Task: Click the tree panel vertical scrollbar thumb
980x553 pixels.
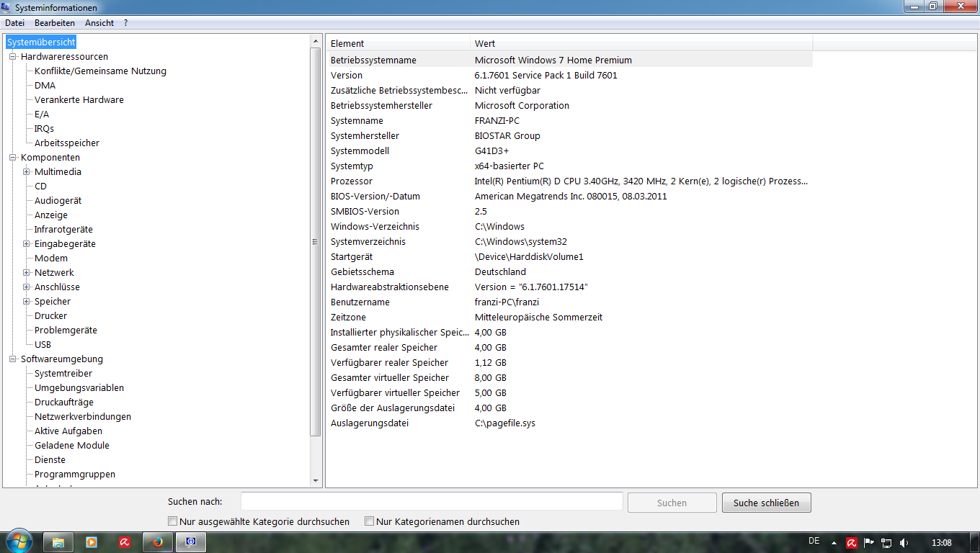Action: (315, 241)
